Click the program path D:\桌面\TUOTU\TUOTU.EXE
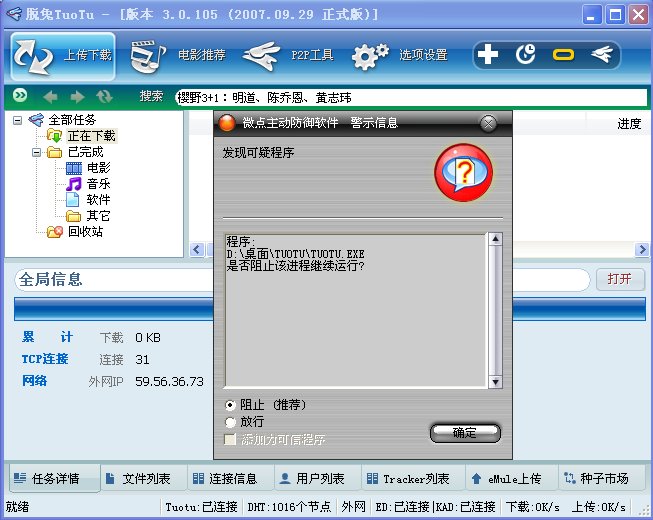This screenshot has width=653, height=520. click(296, 254)
